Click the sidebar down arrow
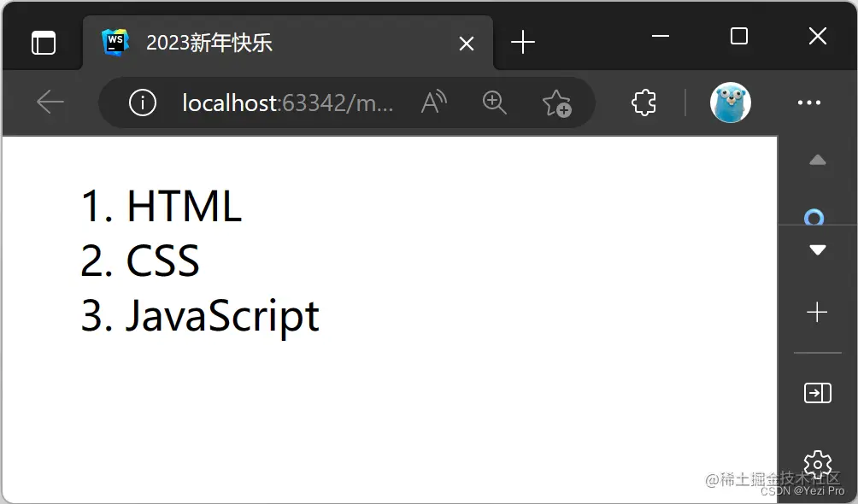858x504 pixels. click(x=818, y=250)
